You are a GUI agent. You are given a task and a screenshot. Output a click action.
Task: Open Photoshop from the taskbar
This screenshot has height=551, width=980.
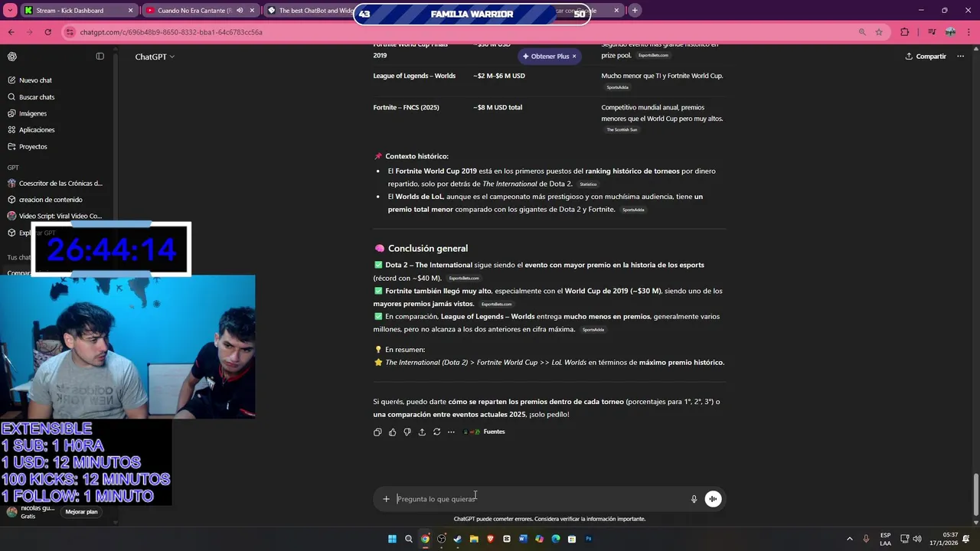point(589,539)
